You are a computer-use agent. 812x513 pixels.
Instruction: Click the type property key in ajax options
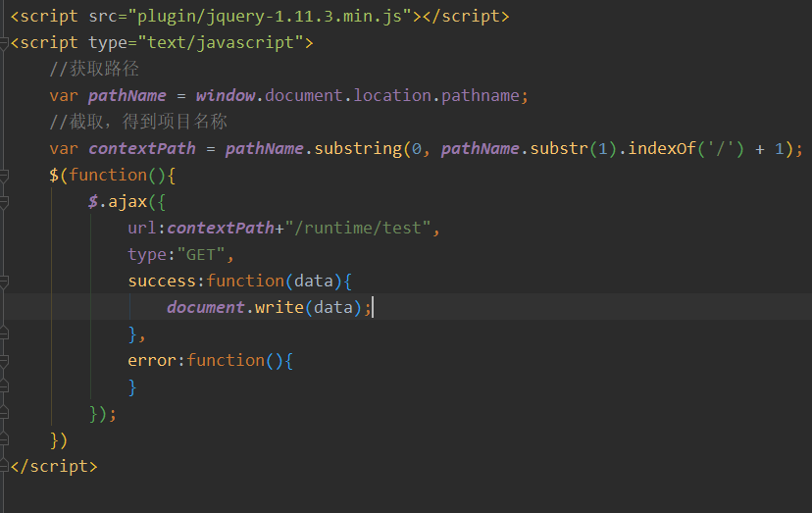pos(147,254)
